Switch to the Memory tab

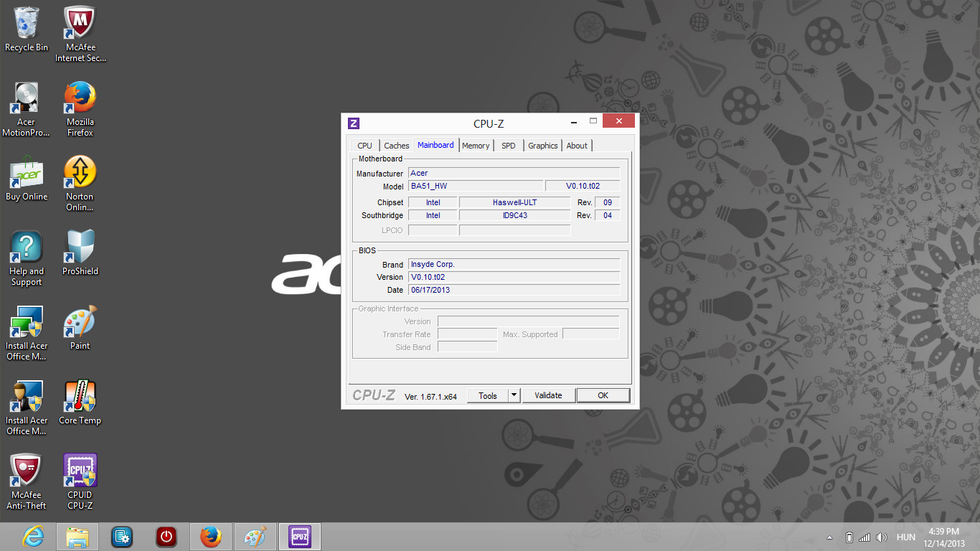coord(476,146)
